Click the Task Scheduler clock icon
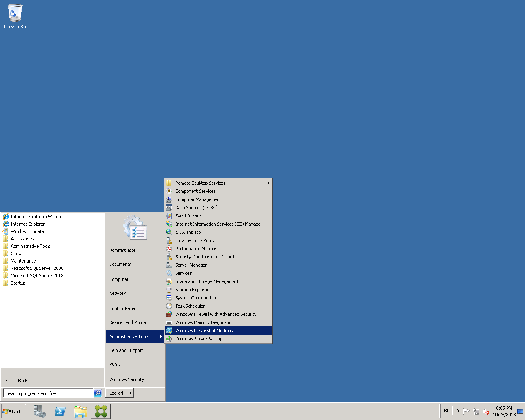Viewport: 525px width, 420px height. coord(169,306)
